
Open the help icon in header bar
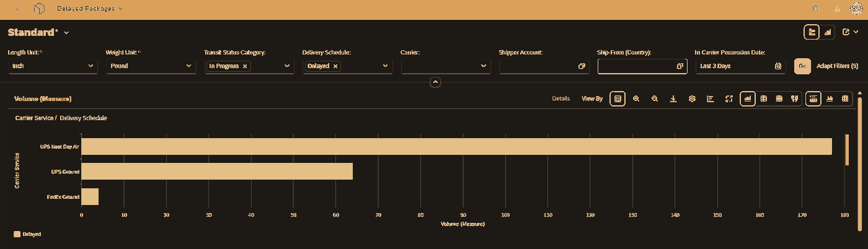click(x=815, y=9)
